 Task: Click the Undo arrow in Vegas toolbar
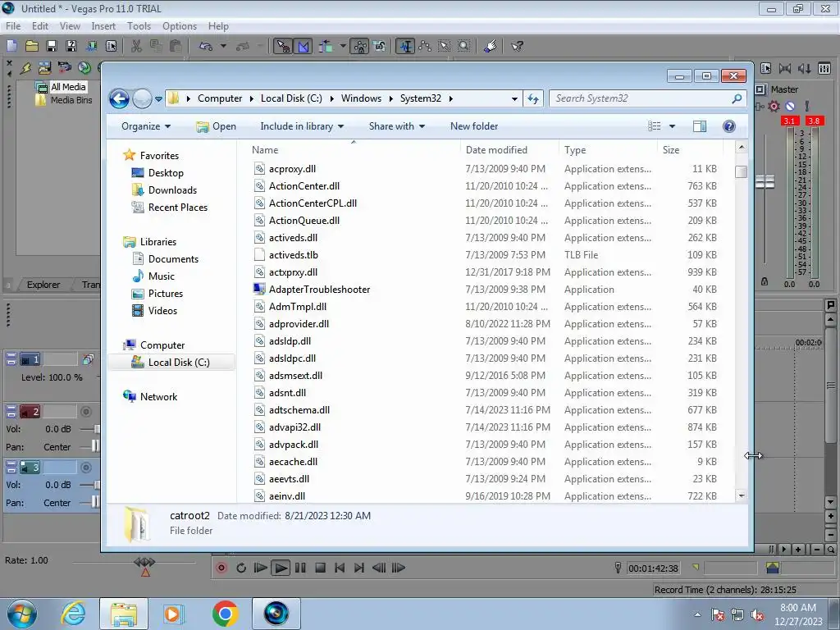206,46
